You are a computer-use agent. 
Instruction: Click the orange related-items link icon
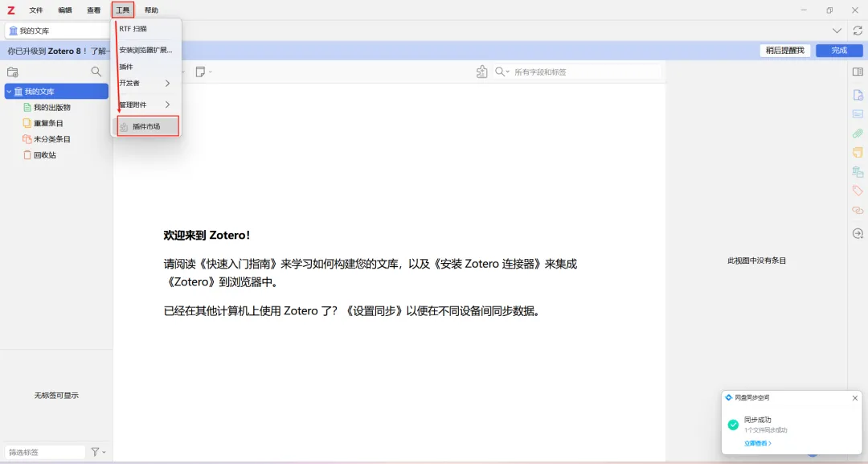pyautogui.click(x=858, y=211)
